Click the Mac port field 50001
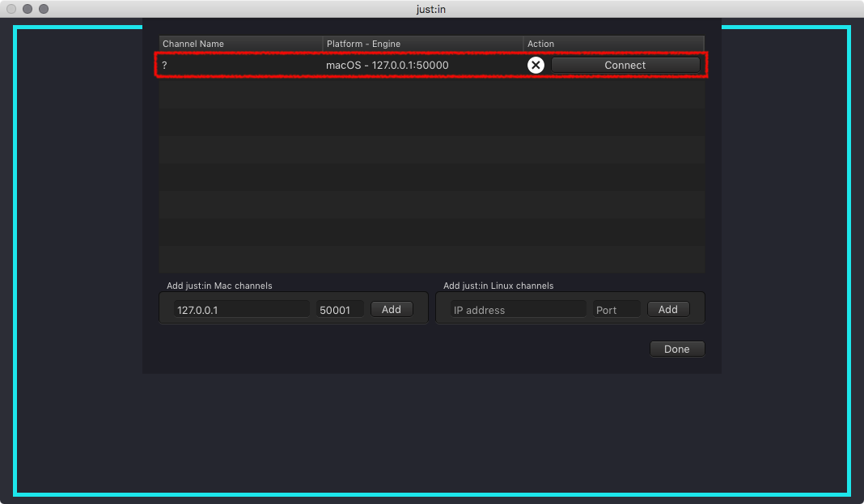Image resolution: width=864 pixels, height=504 pixels. [340, 310]
